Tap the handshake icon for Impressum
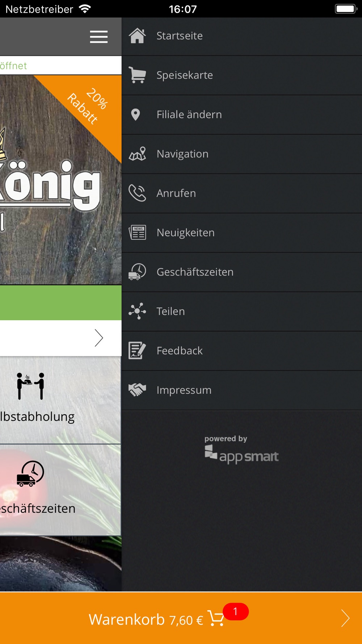 (x=137, y=390)
